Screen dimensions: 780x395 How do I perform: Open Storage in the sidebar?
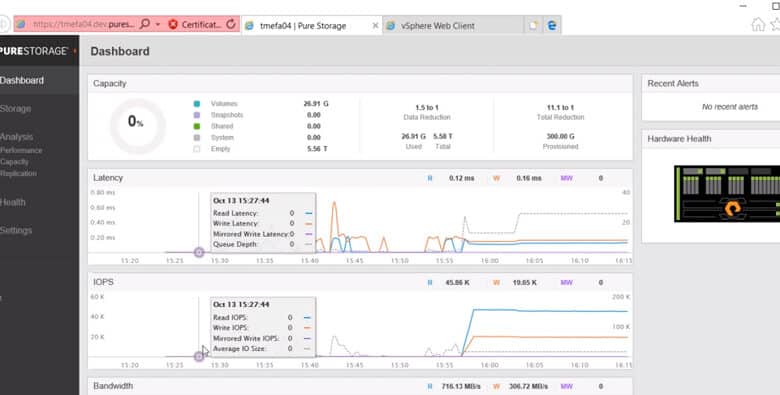(x=15, y=108)
